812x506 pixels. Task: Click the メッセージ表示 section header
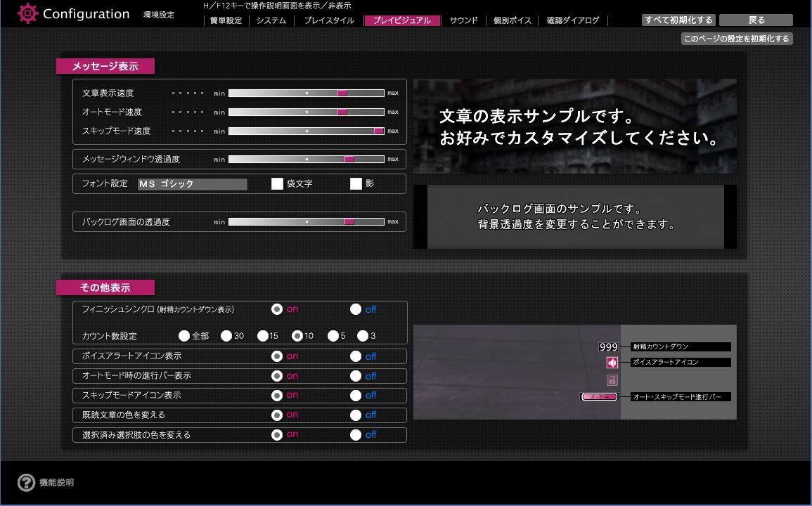pyautogui.click(x=105, y=66)
